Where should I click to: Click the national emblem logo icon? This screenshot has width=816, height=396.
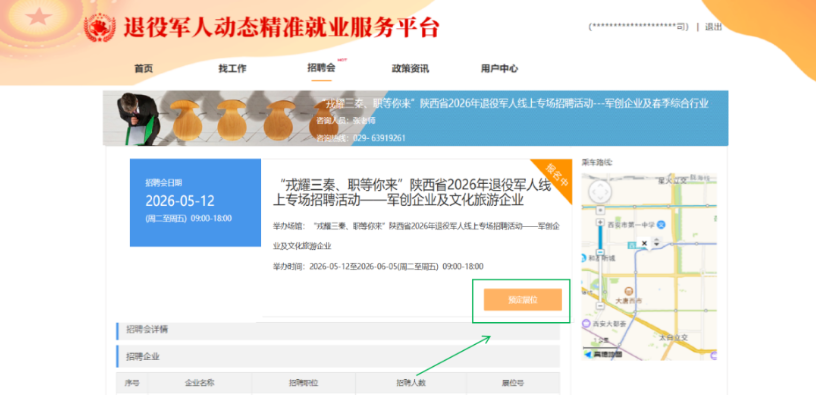(x=100, y=27)
